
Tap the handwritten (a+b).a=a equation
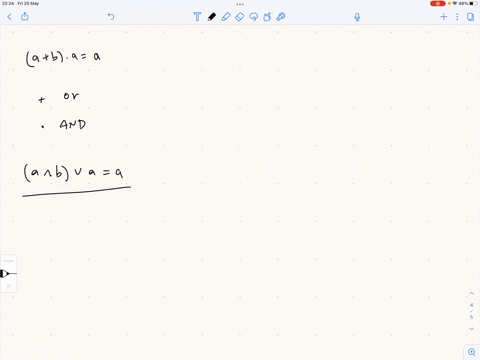point(63,58)
